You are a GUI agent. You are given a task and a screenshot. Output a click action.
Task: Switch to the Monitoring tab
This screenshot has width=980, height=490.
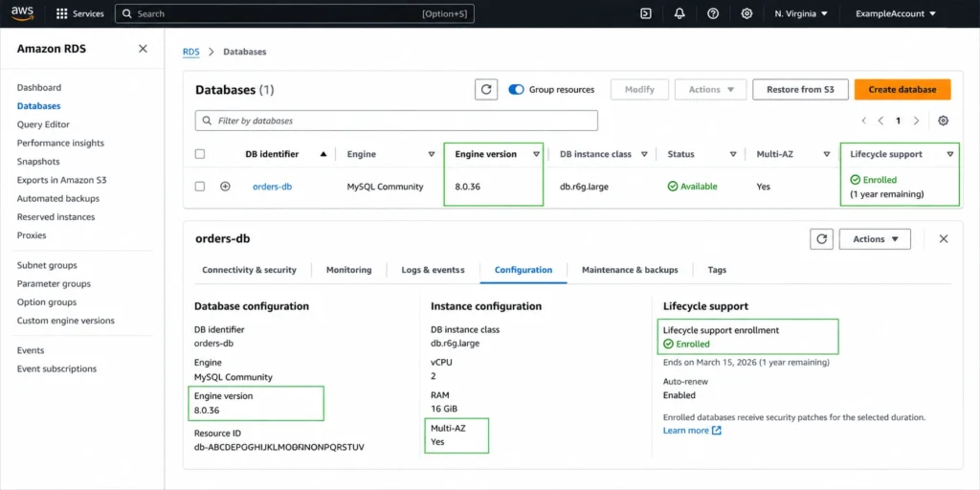point(348,270)
